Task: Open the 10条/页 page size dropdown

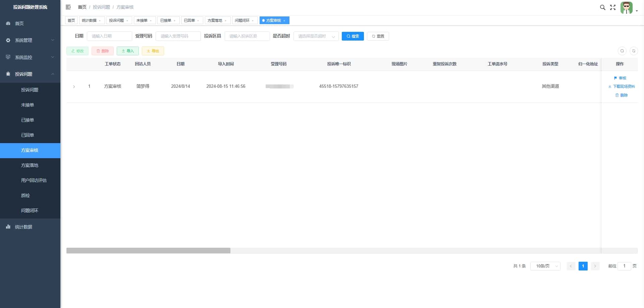Action: coord(545,266)
